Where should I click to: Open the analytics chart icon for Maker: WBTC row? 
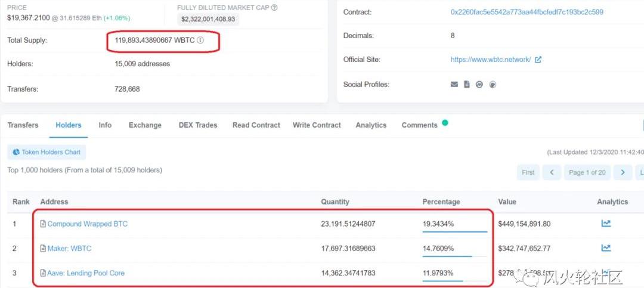pyautogui.click(x=606, y=247)
